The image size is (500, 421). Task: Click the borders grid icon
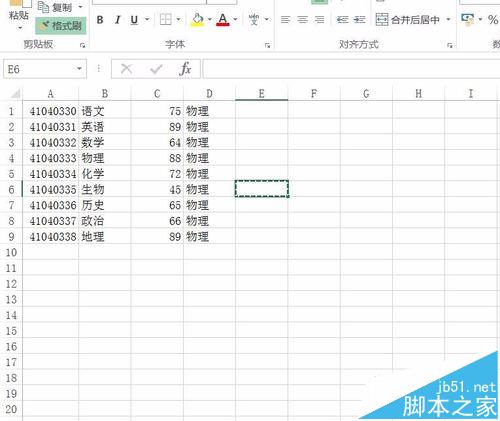pyautogui.click(x=166, y=20)
